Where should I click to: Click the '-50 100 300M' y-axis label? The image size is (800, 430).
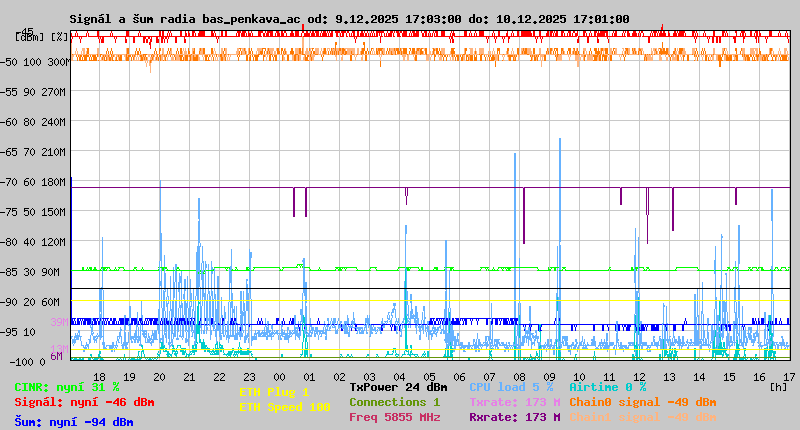pos(35,62)
